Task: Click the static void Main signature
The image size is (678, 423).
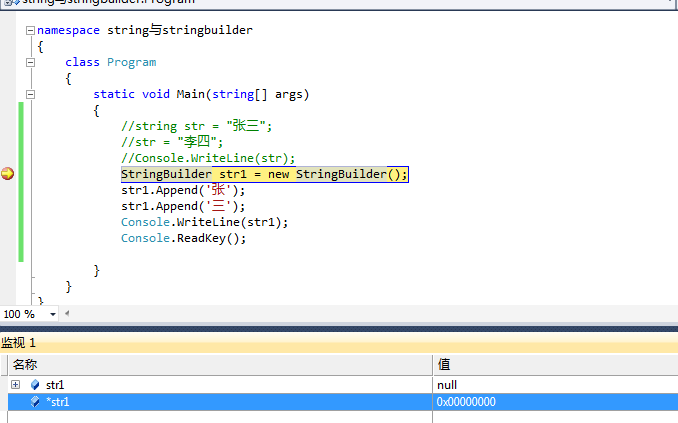Action: pos(201,94)
